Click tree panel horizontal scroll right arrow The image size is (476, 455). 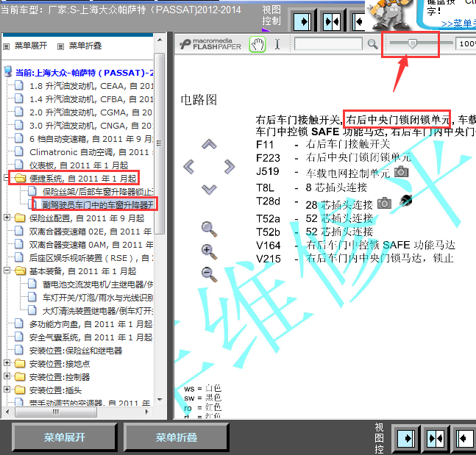[x=147, y=412]
